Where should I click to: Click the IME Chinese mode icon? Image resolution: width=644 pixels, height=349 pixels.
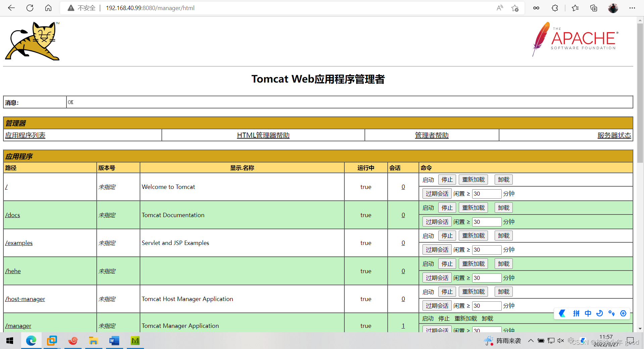588,313
